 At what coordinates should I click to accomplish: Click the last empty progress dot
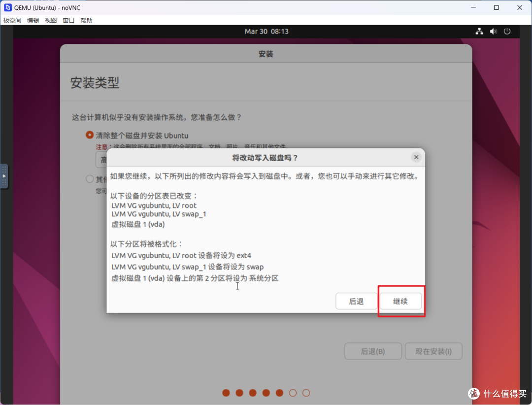[x=306, y=393]
